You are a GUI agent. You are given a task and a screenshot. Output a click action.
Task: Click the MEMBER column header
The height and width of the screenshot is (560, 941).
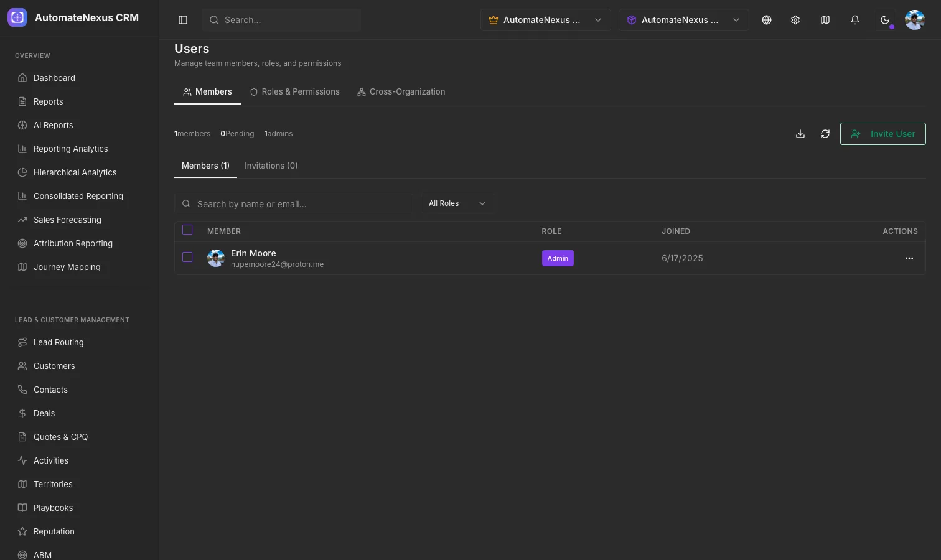pyautogui.click(x=224, y=231)
